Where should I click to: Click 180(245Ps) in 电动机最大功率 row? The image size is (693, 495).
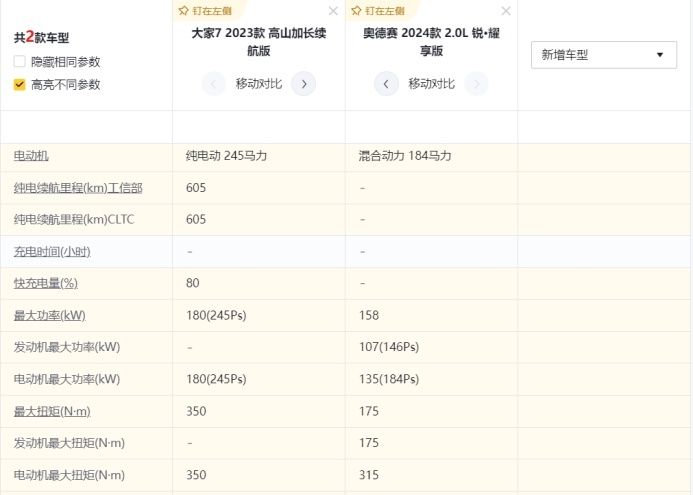tap(216, 379)
